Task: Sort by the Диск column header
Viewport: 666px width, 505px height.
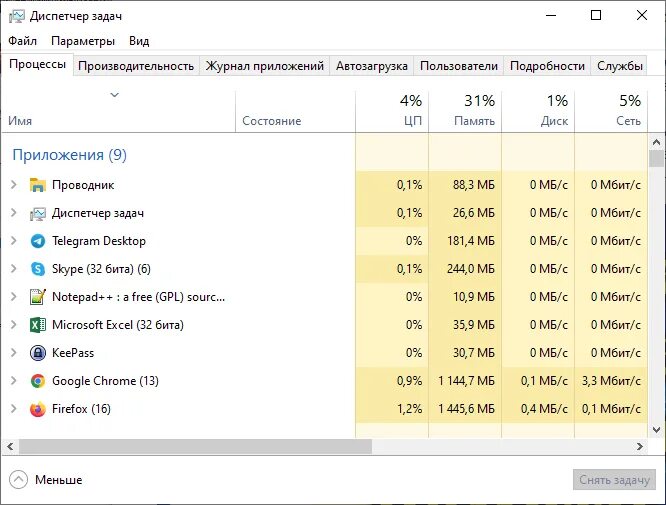Action: point(538,111)
